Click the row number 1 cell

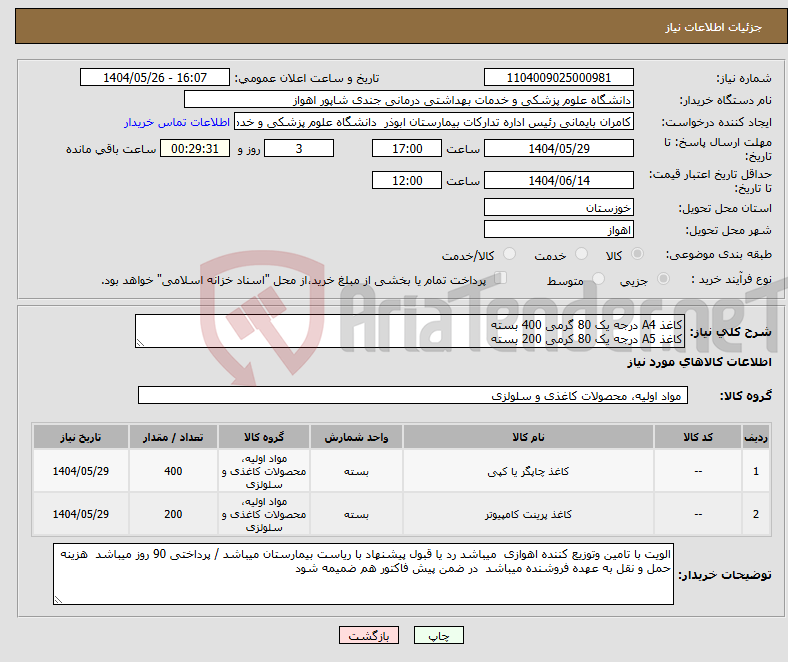pyautogui.click(x=755, y=471)
